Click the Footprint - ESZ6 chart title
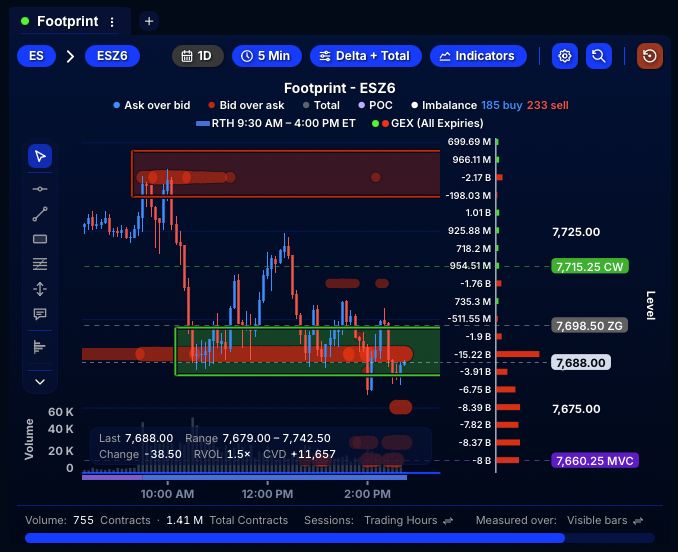678x552 pixels. pyautogui.click(x=339, y=88)
